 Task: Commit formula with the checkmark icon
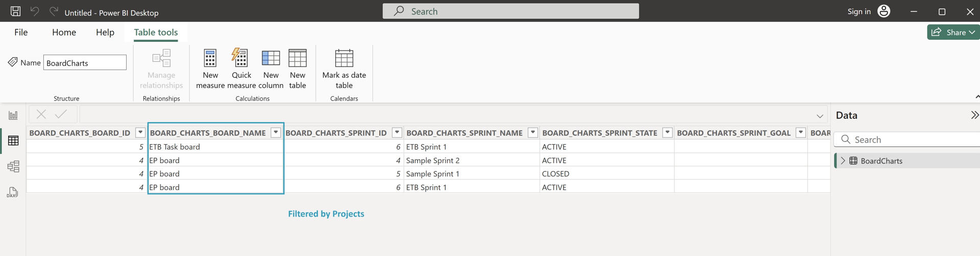tap(61, 114)
